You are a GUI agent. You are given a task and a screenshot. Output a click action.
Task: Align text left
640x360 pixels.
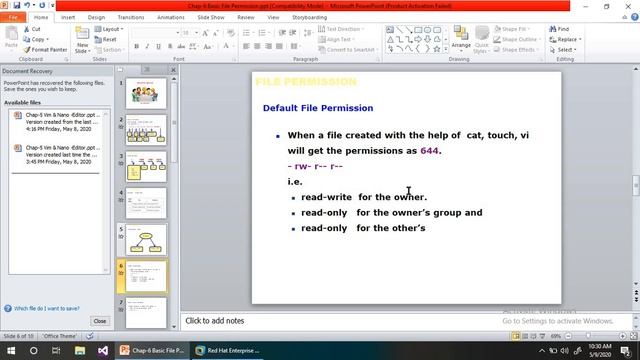[x=246, y=47]
